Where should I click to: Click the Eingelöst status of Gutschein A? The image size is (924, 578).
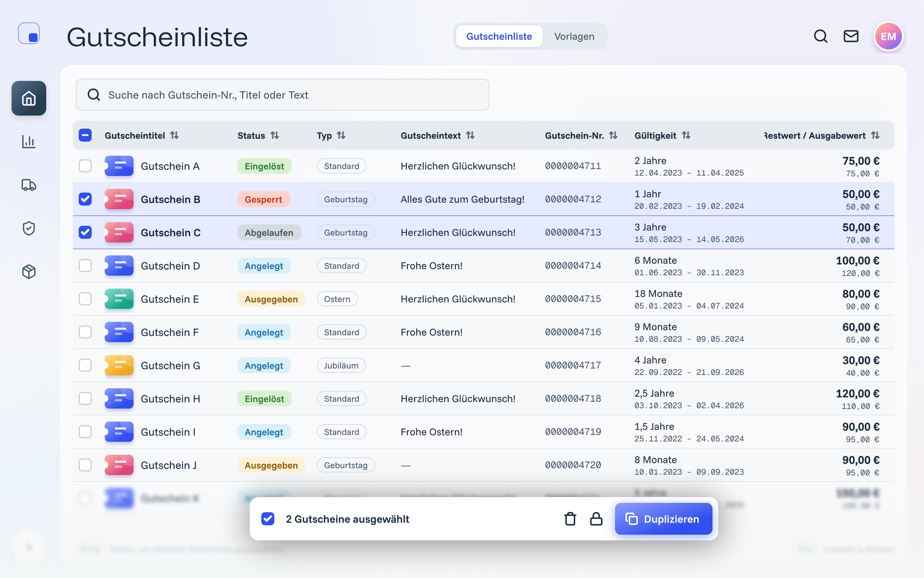pyautogui.click(x=264, y=166)
